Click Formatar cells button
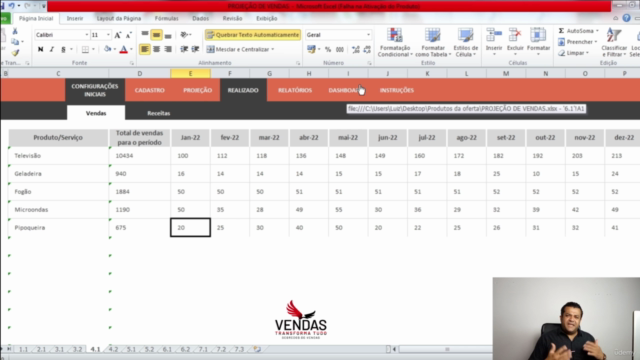Screen dimensions: 640x360 click(538, 42)
